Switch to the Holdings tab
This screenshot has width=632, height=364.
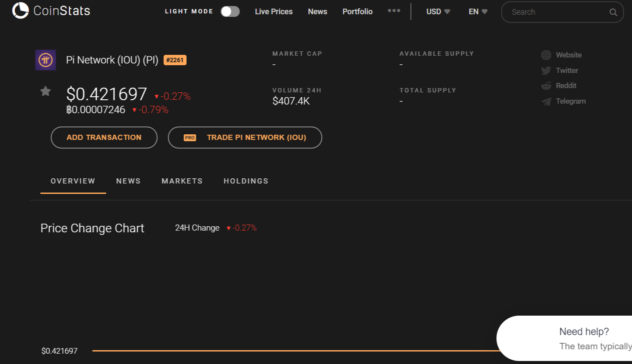coord(246,181)
